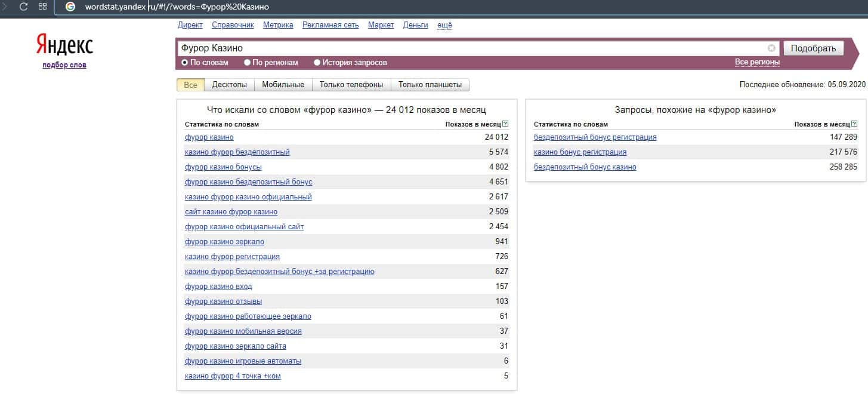Screen dimensions: 868x394
Task: Click the browser reload icon
Action: coord(24,7)
